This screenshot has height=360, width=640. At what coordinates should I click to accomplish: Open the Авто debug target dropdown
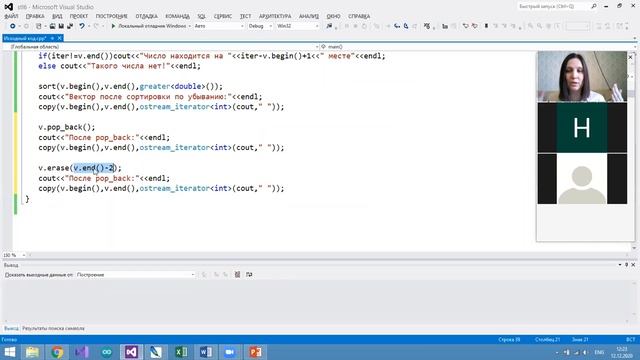(219, 26)
